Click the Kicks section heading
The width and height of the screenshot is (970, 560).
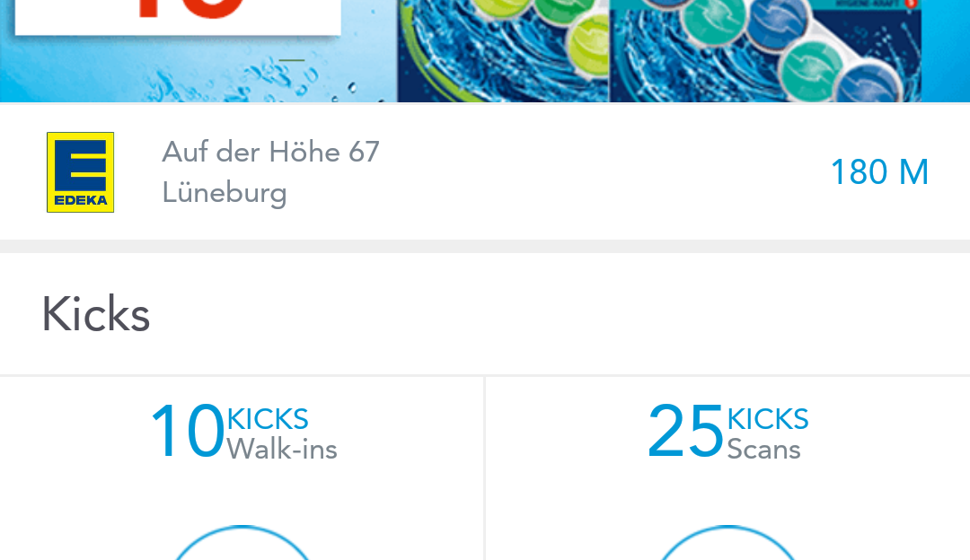(x=96, y=314)
